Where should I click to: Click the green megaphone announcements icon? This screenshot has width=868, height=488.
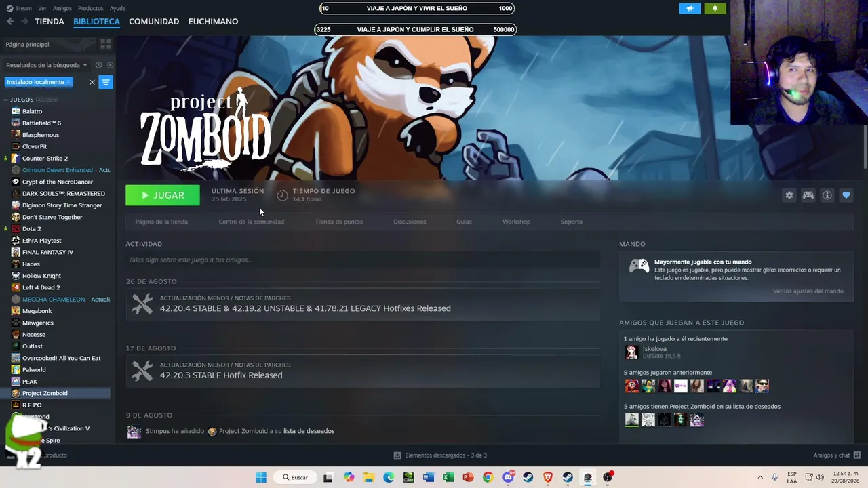point(690,8)
